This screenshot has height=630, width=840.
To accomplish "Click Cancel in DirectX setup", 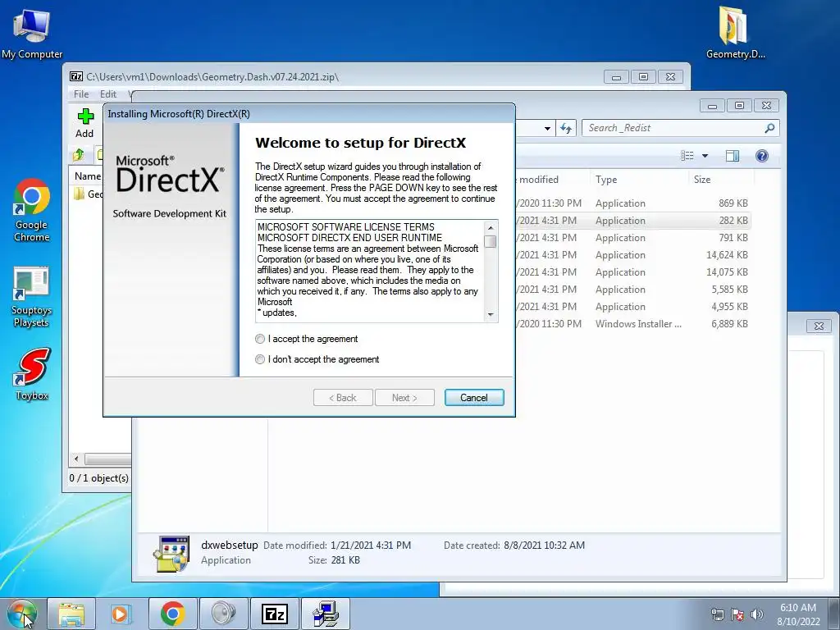I will (474, 398).
